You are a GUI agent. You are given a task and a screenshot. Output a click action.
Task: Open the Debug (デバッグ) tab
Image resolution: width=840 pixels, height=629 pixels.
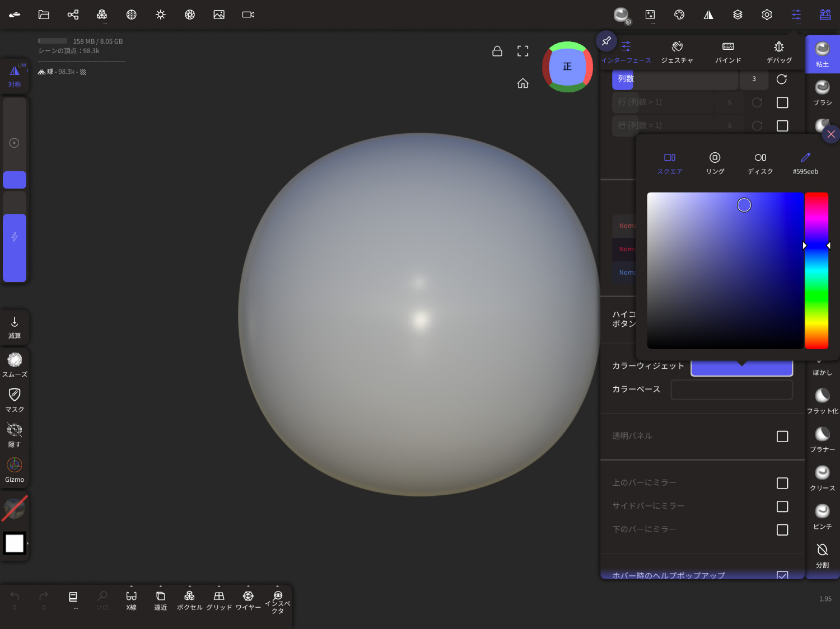779,51
